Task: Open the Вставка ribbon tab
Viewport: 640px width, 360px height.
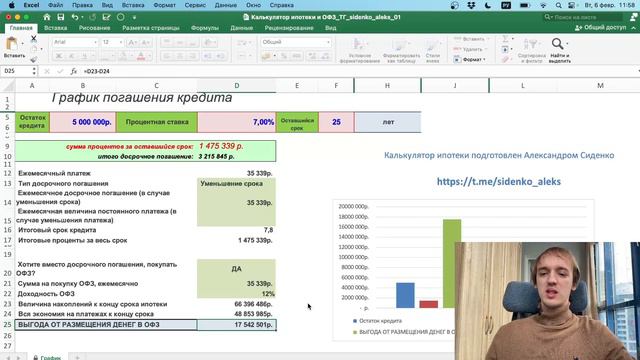Action: coord(56,28)
